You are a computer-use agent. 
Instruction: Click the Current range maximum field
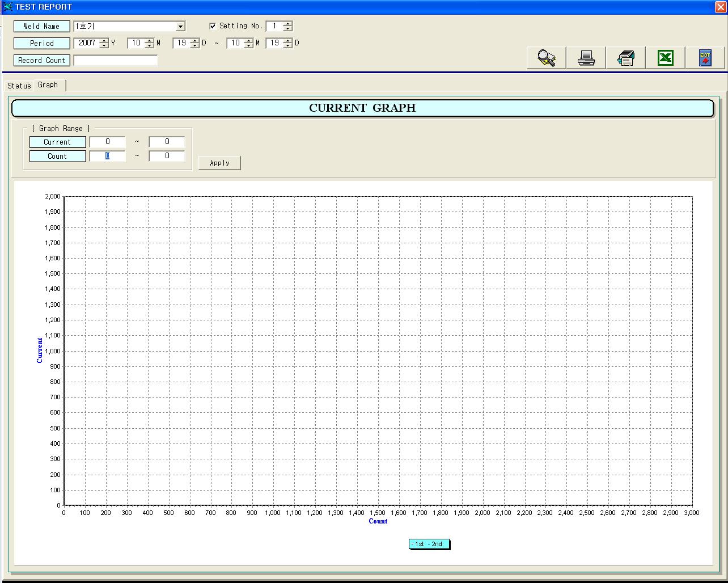[x=167, y=142]
